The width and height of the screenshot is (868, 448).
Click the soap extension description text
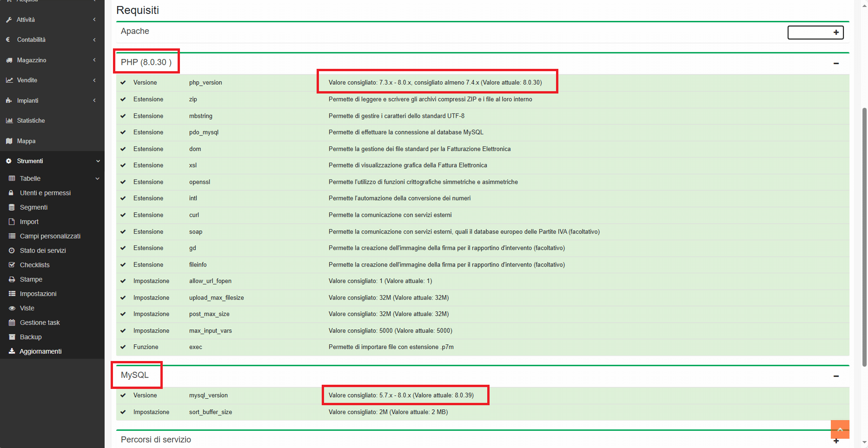tap(464, 232)
